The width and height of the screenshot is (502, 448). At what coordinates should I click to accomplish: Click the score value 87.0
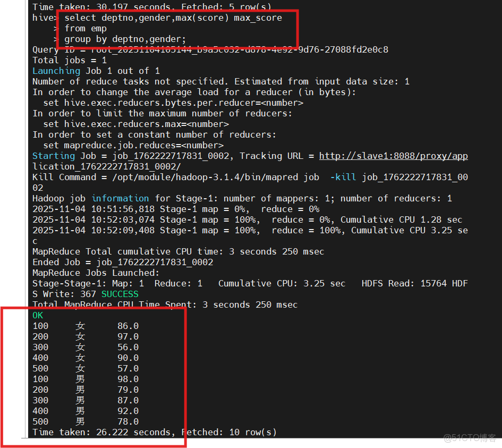128,400
